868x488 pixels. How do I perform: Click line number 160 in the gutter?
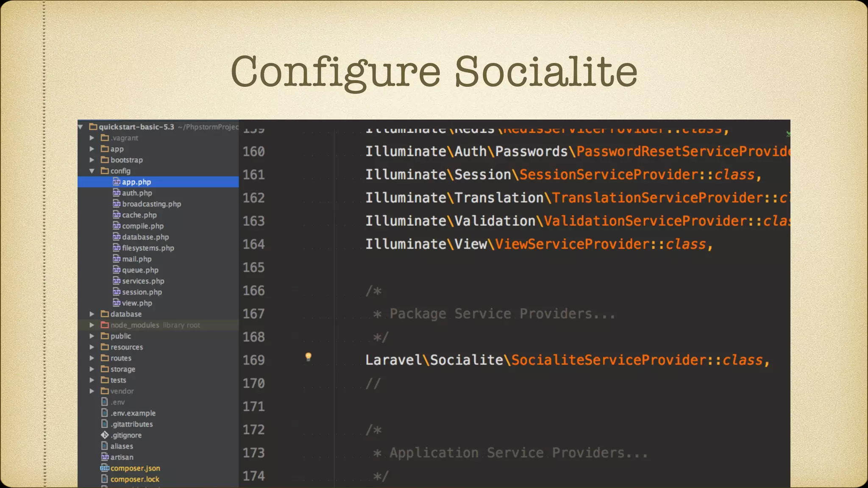click(253, 152)
